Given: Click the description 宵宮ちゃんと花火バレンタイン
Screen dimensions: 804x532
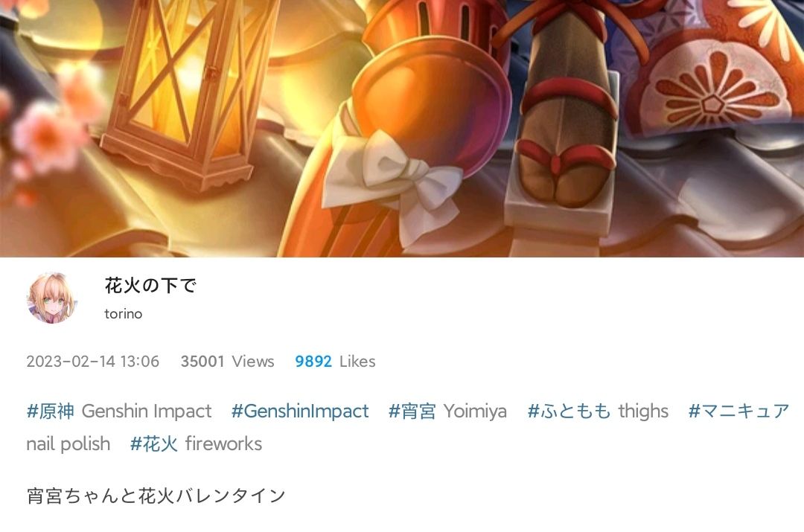Looking at the screenshot, I should click(x=156, y=496).
